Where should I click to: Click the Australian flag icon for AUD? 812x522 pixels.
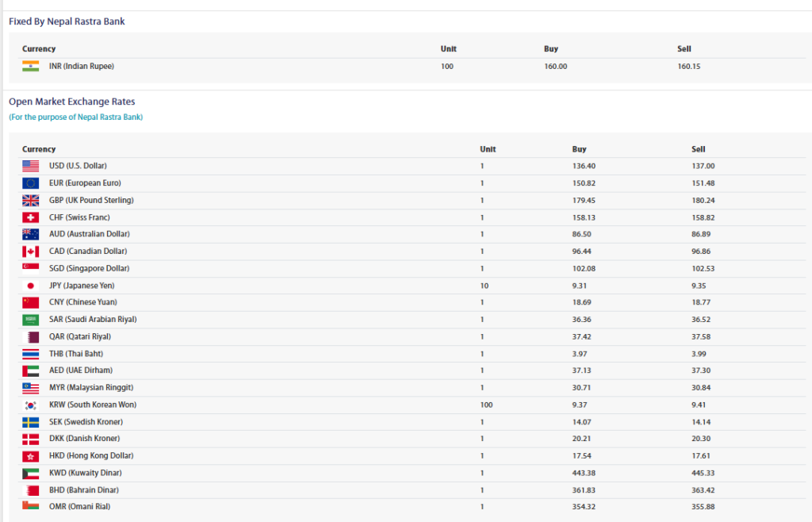pyautogui.click(x=31, y=234)
